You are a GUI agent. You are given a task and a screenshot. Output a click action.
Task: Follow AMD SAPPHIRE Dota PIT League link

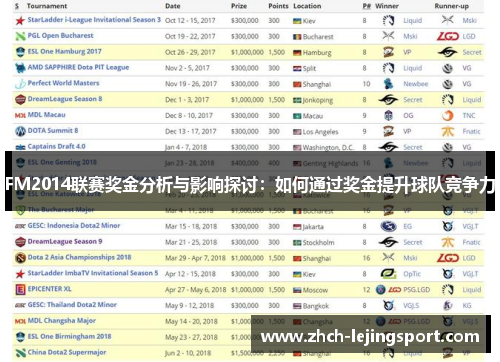(x=78, y=67)
